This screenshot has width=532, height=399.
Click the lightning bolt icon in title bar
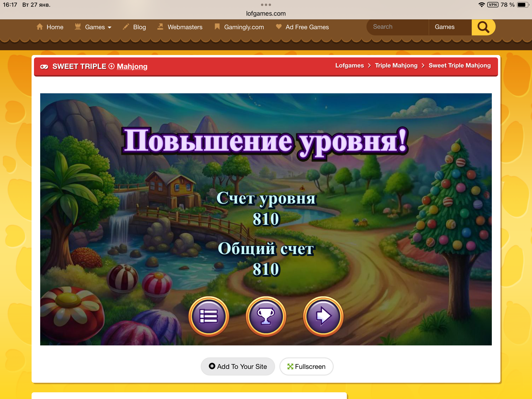pyautogui.click(x=112, y=66)
